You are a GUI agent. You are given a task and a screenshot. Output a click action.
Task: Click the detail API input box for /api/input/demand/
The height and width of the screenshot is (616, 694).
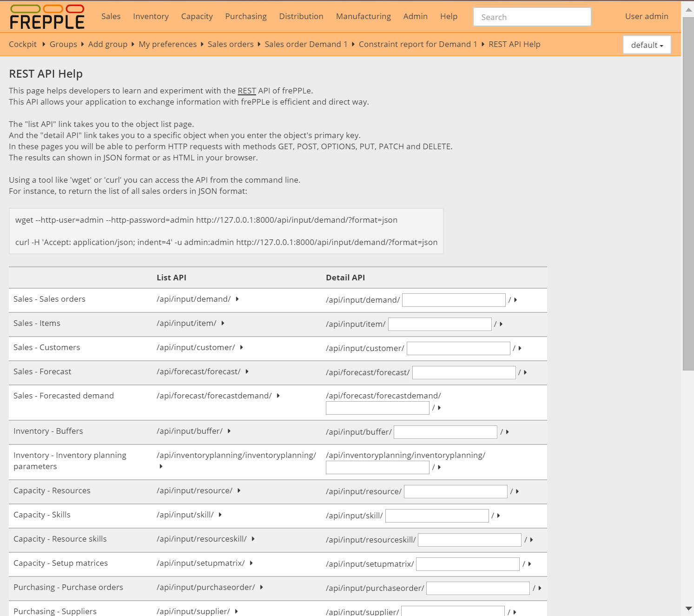click(453, 300)
